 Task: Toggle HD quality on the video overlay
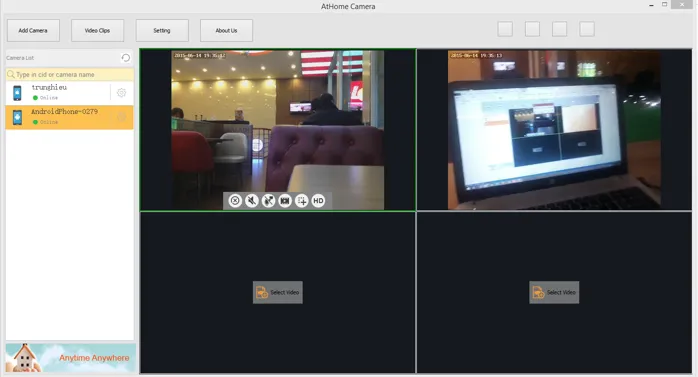click(x=318, y=201)
